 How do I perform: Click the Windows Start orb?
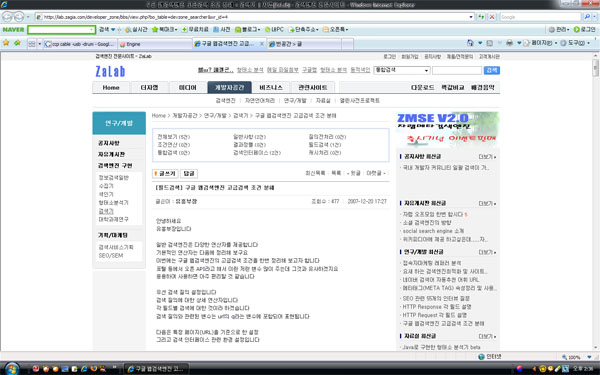pos(11,368)
